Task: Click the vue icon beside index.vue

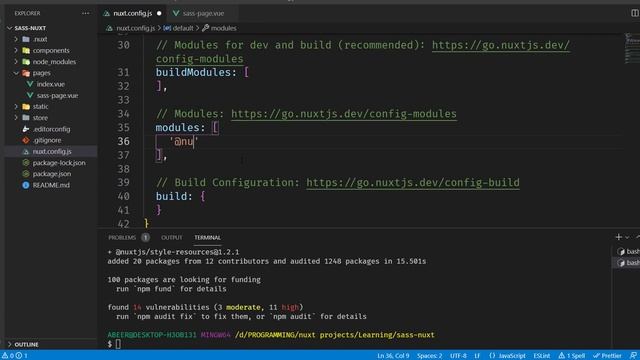Action: click(x=30, y=84)
